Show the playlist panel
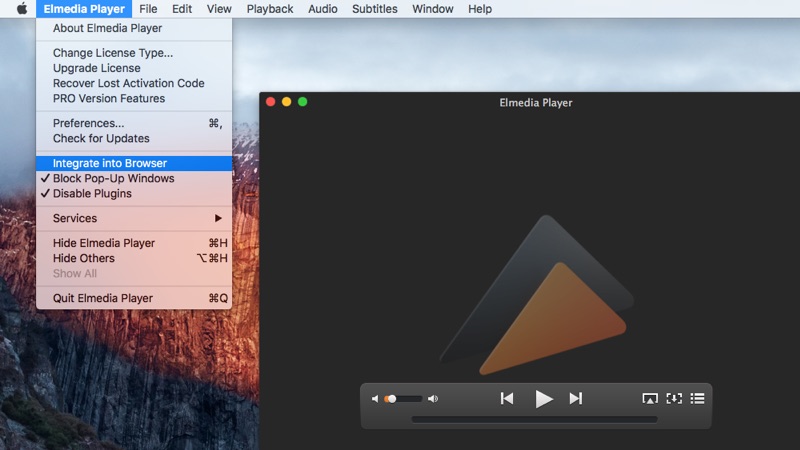Viewport: 800px width, 450px height. pyautogui.click(x=697, y=398)
